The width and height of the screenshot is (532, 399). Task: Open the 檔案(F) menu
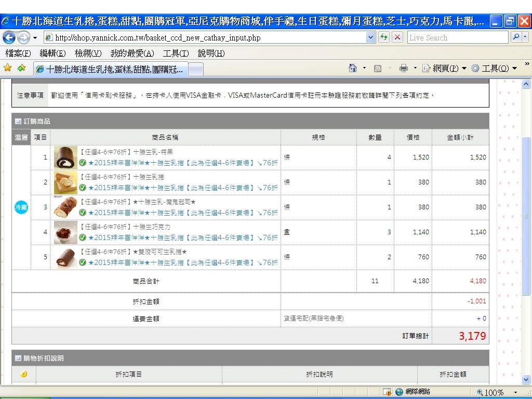[18, 54]
